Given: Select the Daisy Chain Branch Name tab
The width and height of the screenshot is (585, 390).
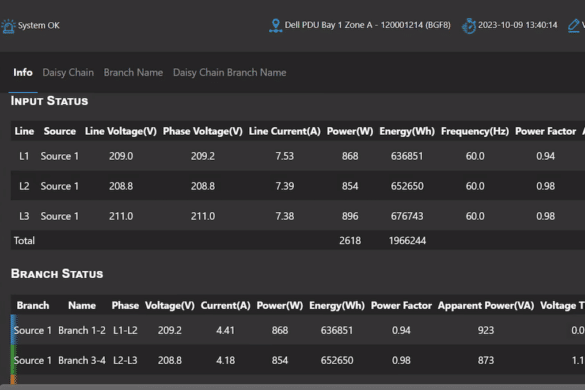Looking at the screenshot, I should 229,72.
